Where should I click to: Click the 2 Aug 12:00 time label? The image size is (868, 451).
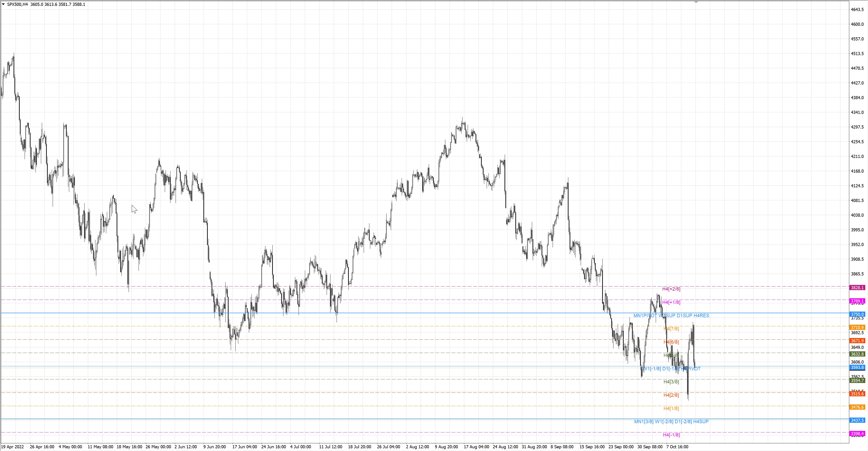coord(417,447)
